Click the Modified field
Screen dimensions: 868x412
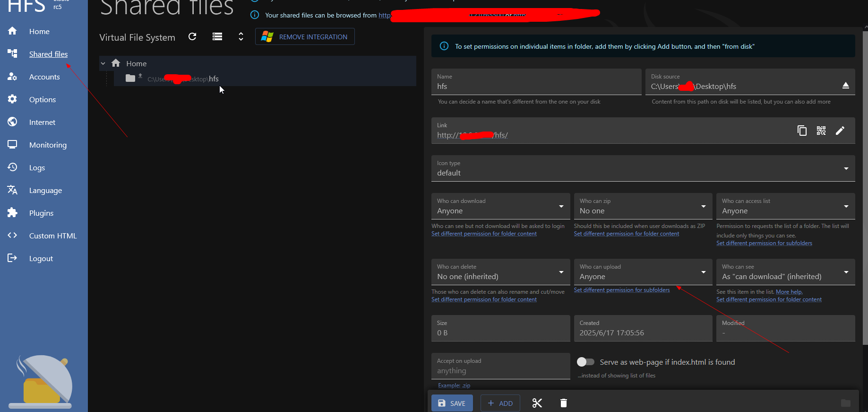click(x=786, y=328)
